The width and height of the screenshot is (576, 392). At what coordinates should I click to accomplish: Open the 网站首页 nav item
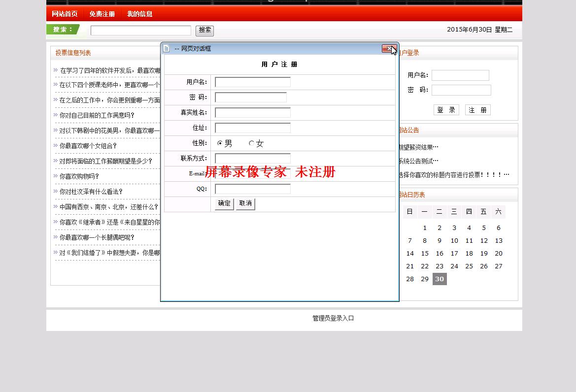point(65,14)
